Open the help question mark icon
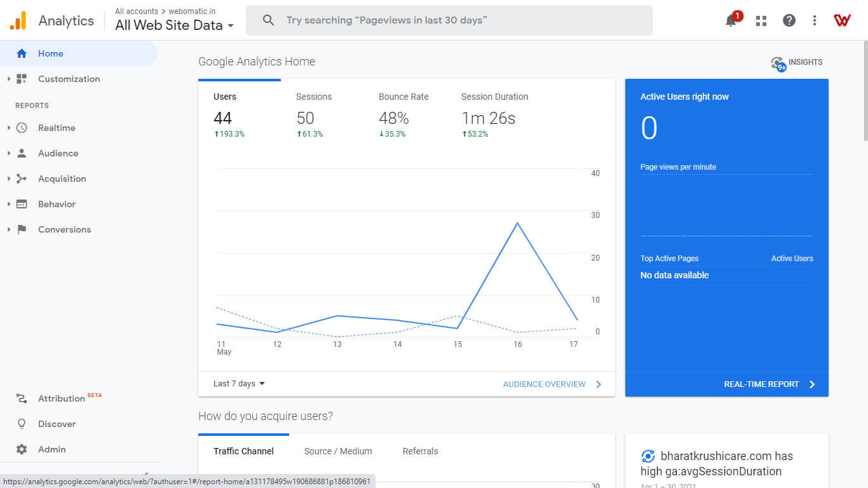 coord(789,20)
